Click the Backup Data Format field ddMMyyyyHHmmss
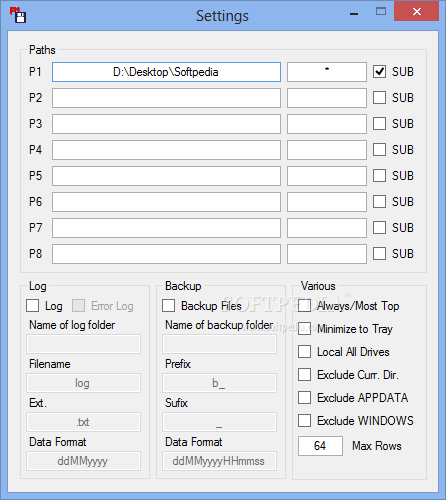This screenshot has width=446, height=500. coord(219,461)
